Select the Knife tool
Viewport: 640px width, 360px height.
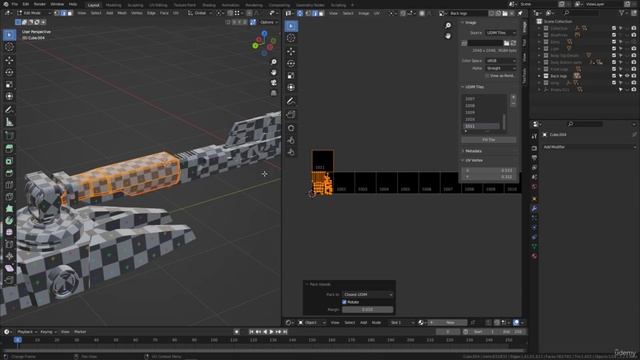click(9, 197)
